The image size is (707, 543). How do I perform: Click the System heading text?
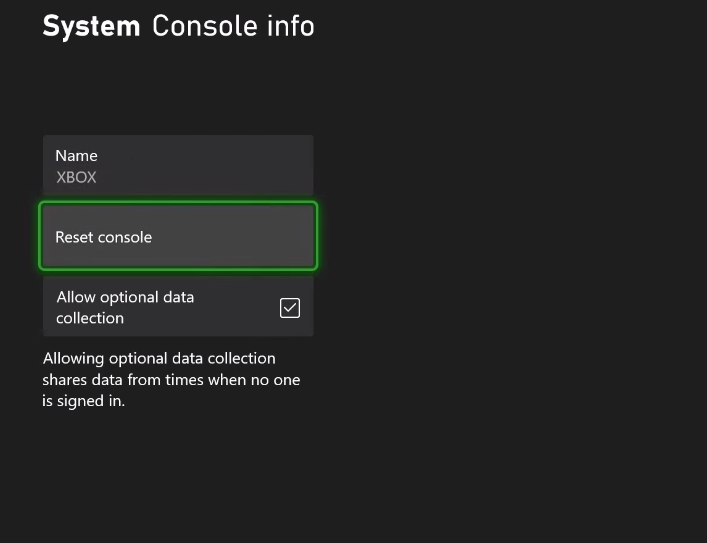point(91,26)
